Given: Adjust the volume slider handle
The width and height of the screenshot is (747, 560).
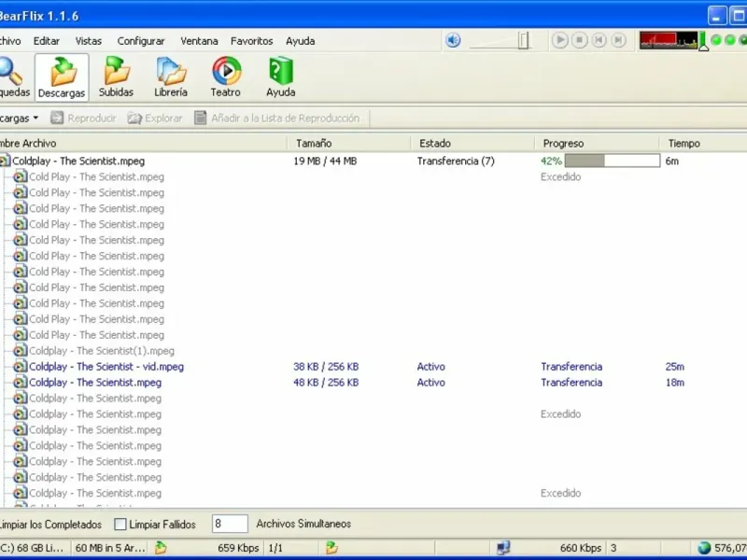Looking at the screenshot, I should point(523,40).
